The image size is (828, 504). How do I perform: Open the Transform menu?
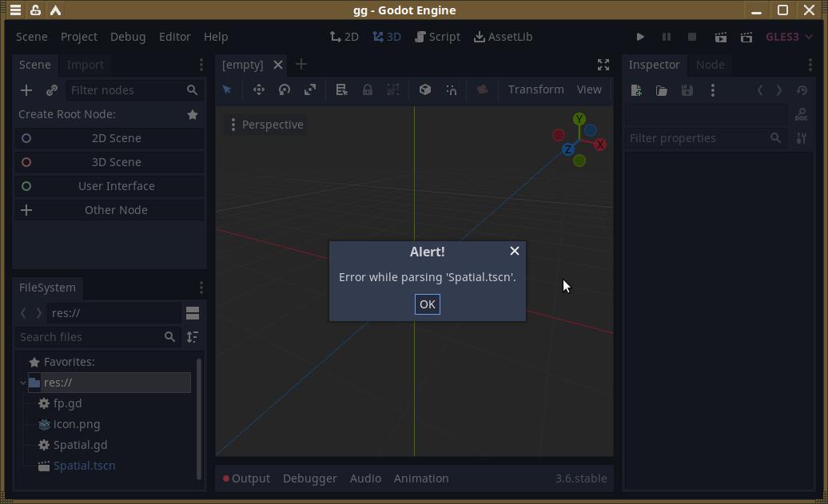pyautogui.click(x=536, y=89)
